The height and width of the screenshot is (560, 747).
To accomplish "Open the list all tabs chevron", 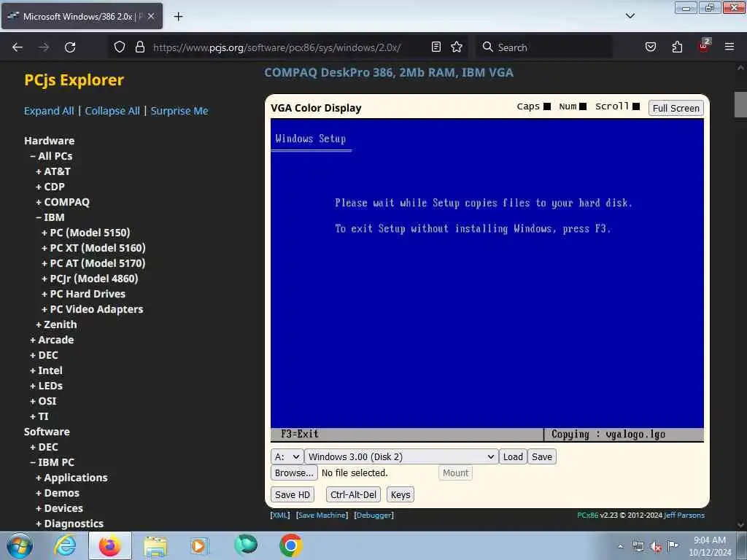I will click(x=630, y=16).
